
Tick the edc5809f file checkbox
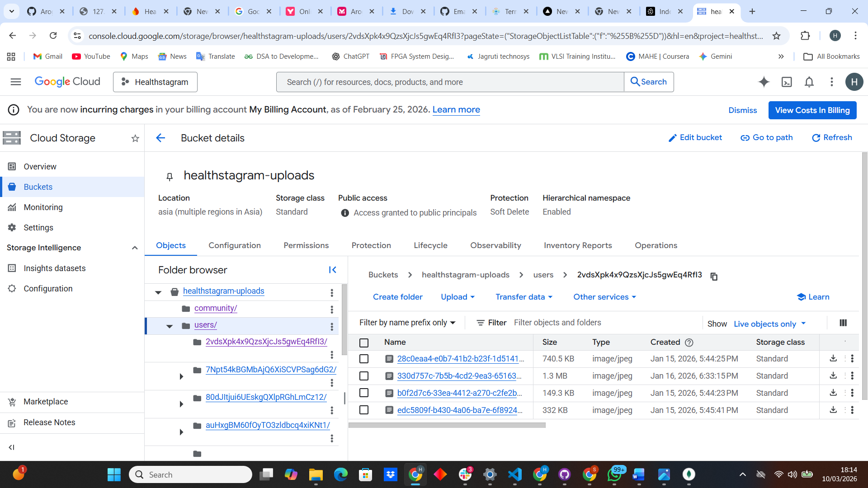click(x=364, y=410)
